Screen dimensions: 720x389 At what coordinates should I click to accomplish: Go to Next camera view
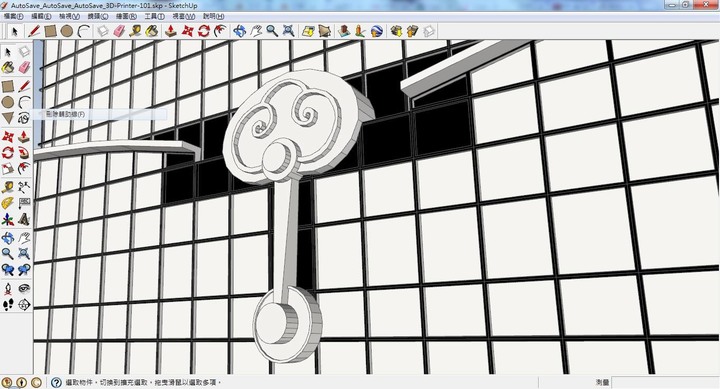[x=24, y=270]
